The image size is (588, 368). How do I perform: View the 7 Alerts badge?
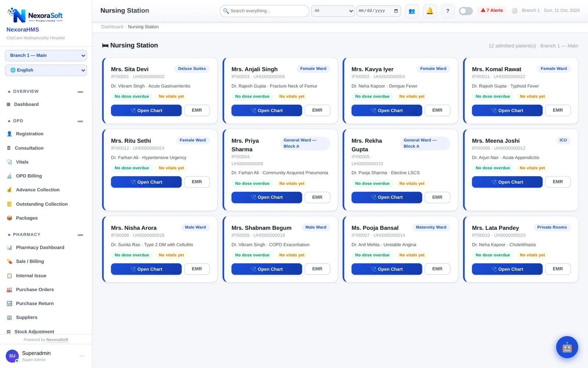[x=492, y=10]
